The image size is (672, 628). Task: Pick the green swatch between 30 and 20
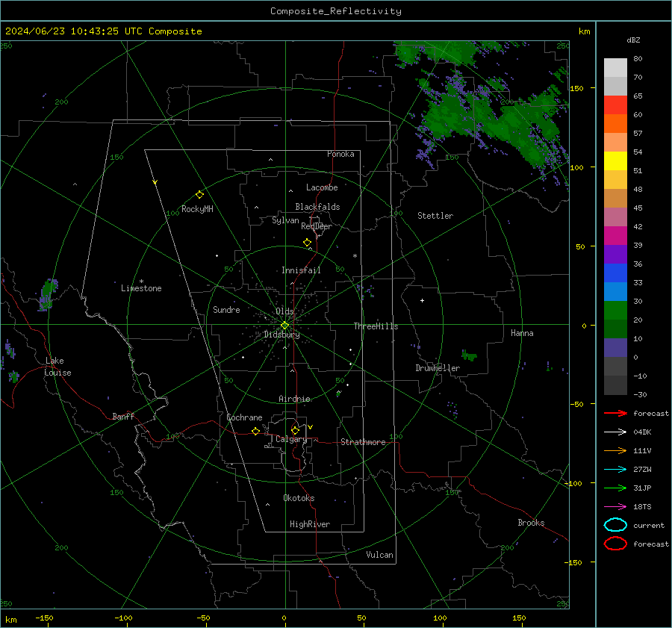615,310
